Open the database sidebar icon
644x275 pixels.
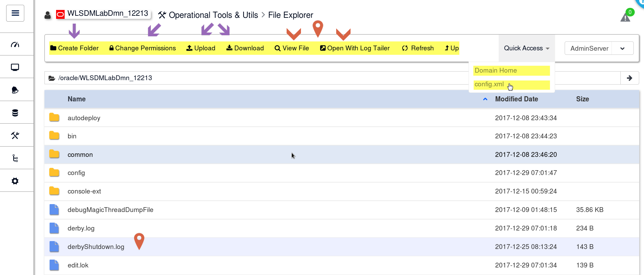(15, 113)
